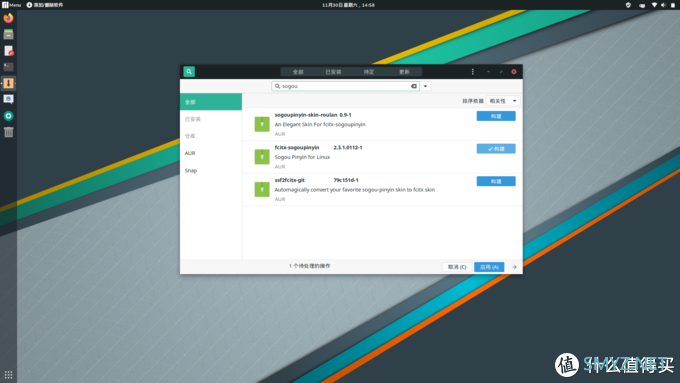The image size is (680, 383).
Task: Select 仓库 in the left sidebar
Action: [211, 136]
